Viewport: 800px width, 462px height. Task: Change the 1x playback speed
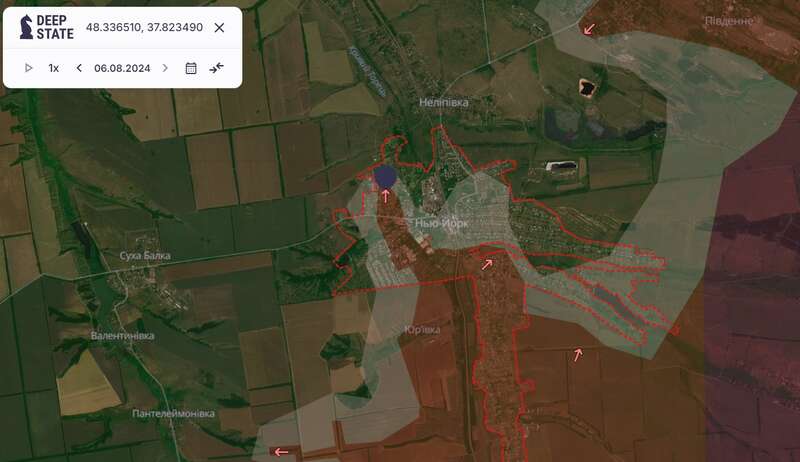click(x=54, y=68)
